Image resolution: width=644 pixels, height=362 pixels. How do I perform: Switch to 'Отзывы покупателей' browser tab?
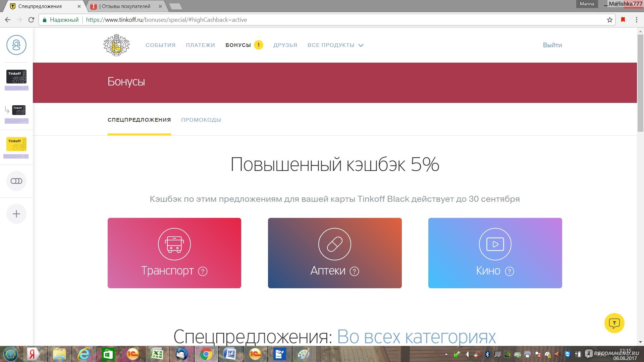pyautogui.click(x=126, y=6)
